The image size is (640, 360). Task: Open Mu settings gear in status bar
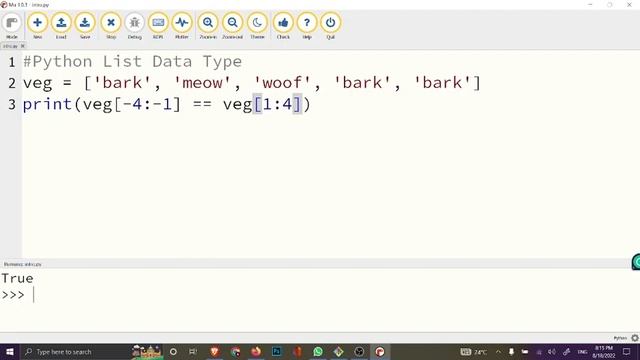point(635,338)
